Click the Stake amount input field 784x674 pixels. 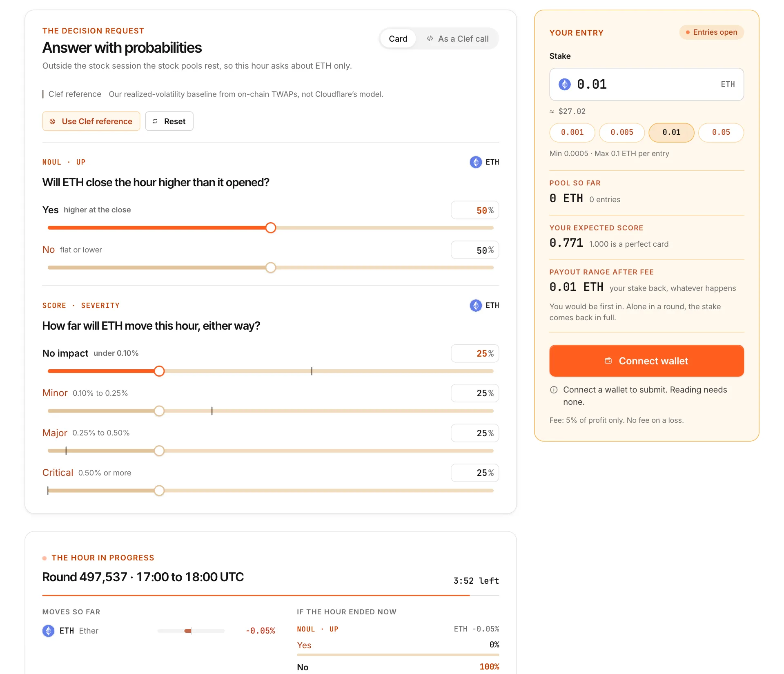pos(646,85)
